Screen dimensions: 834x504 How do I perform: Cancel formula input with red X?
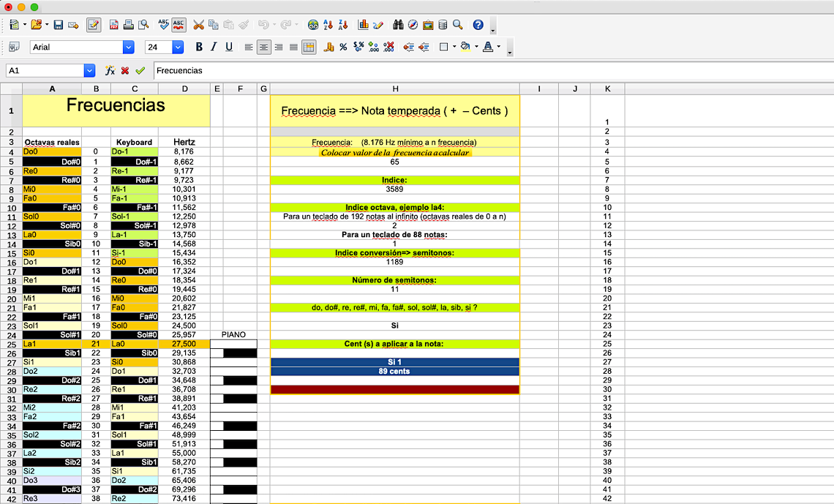tap(125, 71)
